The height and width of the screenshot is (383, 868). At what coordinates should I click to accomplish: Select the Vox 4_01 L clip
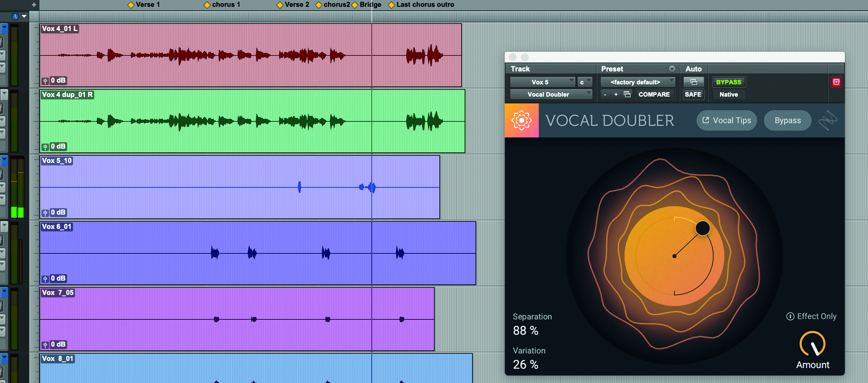pyautogui.click(x=251, y=55)
